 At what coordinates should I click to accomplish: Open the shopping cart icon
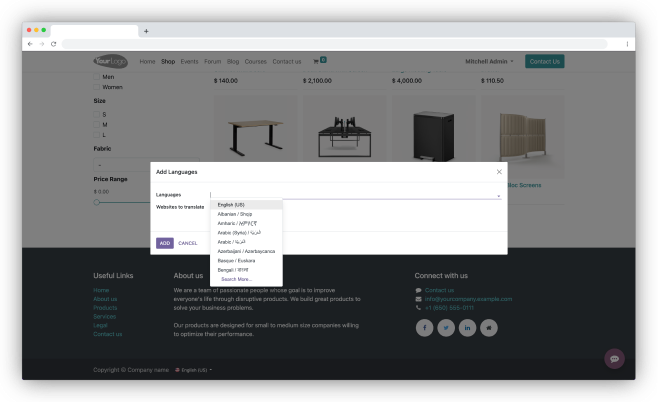317,61
